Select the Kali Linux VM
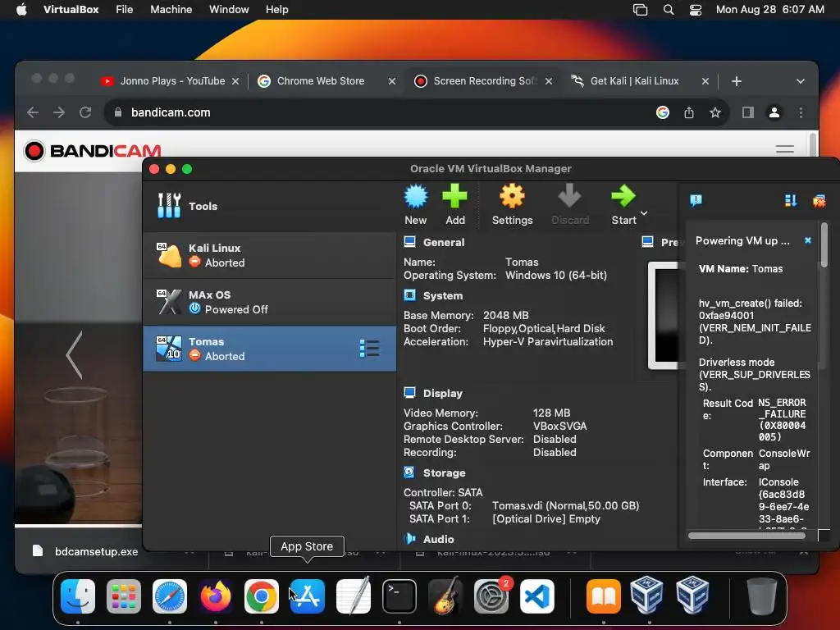 point(269,256)
